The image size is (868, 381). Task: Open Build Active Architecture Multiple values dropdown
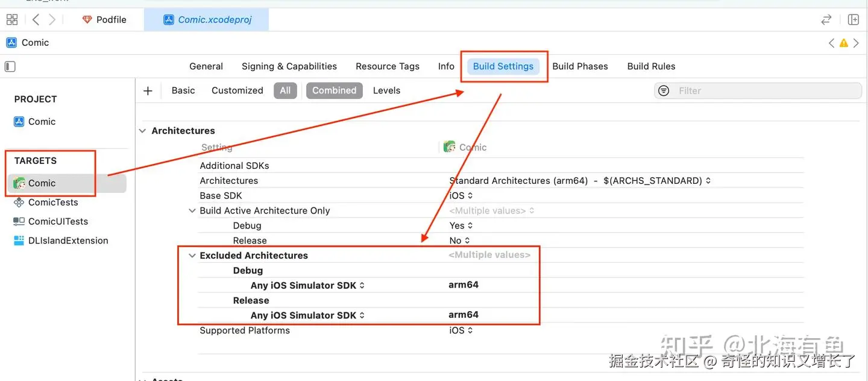pyautogui.click(x=492, y=211)
